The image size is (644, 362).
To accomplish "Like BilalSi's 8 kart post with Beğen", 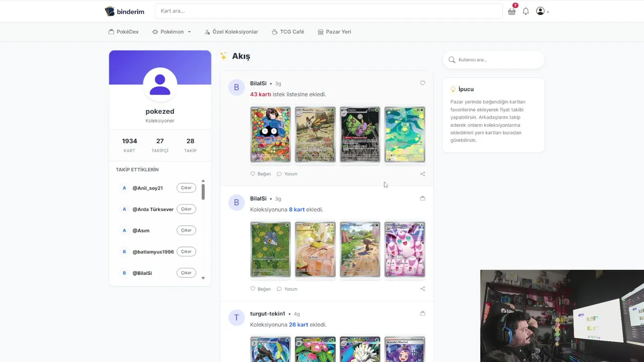I will click(x=261, y=289).
